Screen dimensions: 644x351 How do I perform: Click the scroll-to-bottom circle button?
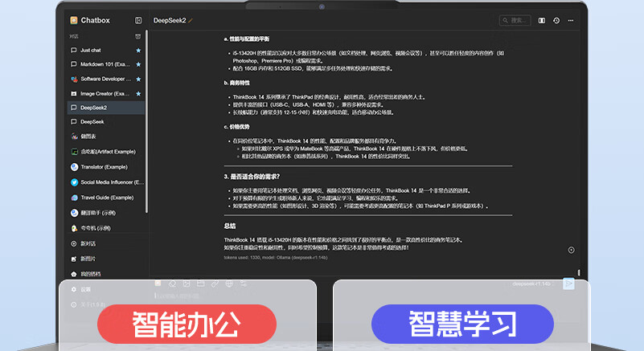pyautogui.click(x=572, y=250)
